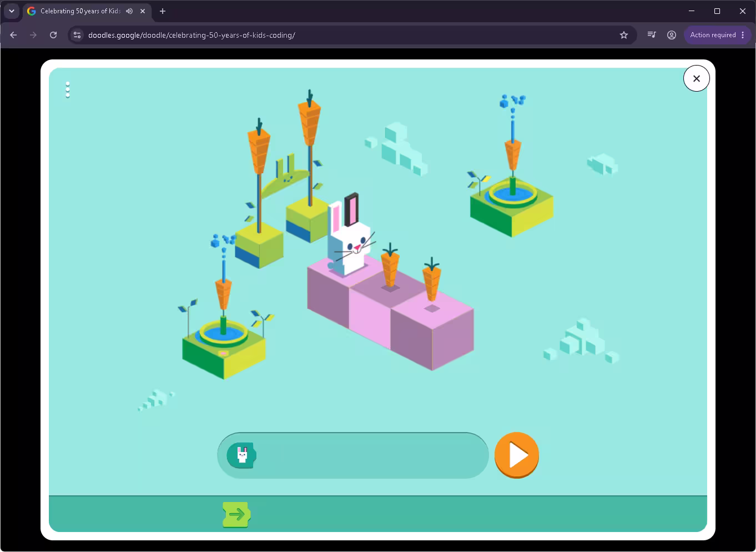Image resolution: width=756 pixels, height=552 pixels.
Task: Close the Celebrating 50 years of Kids tab
Action: (x=143, y=11)
